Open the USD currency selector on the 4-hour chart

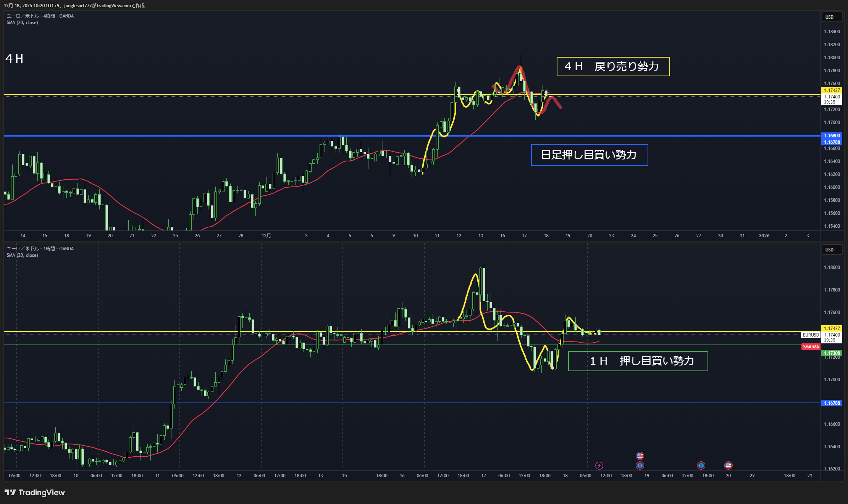click(x=832, y=17)
